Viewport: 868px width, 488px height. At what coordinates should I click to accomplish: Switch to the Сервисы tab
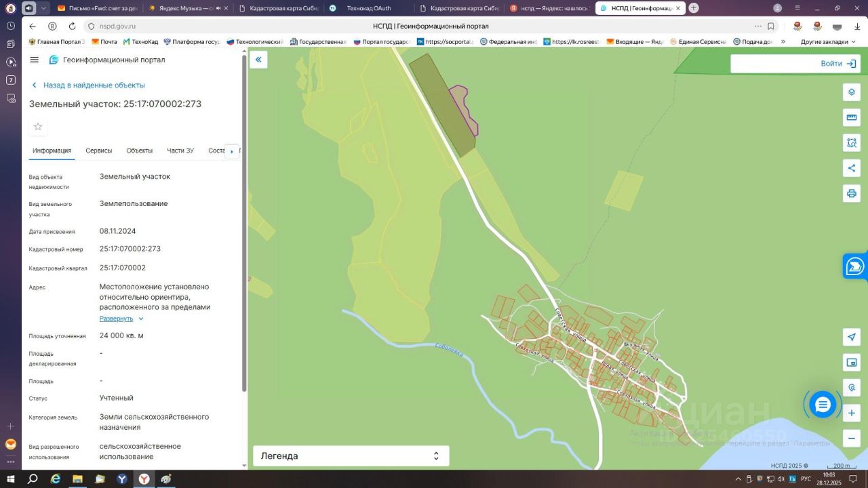click(99, 151)
